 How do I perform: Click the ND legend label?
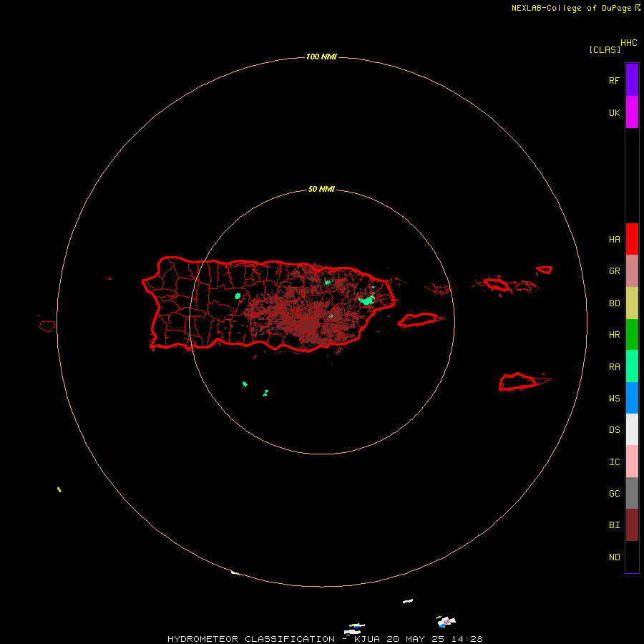(614, 557)
